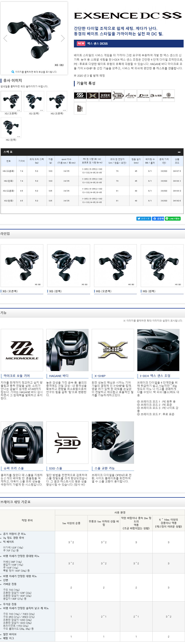Share the page via Facebook button
Screen dimensions: 185x644
click(x=158, y=218)
